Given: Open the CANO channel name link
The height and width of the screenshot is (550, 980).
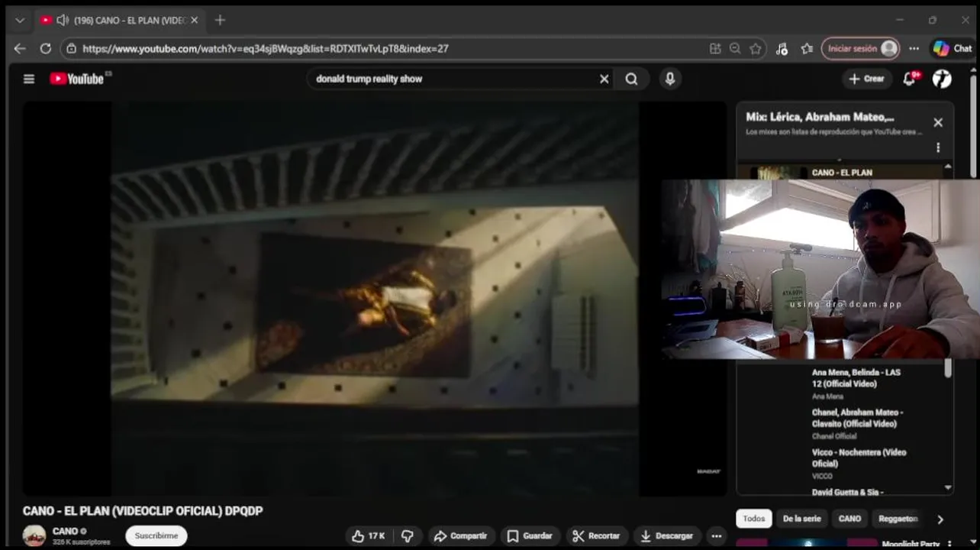Looking at the screenshot, I should click(x=66, y=531).
